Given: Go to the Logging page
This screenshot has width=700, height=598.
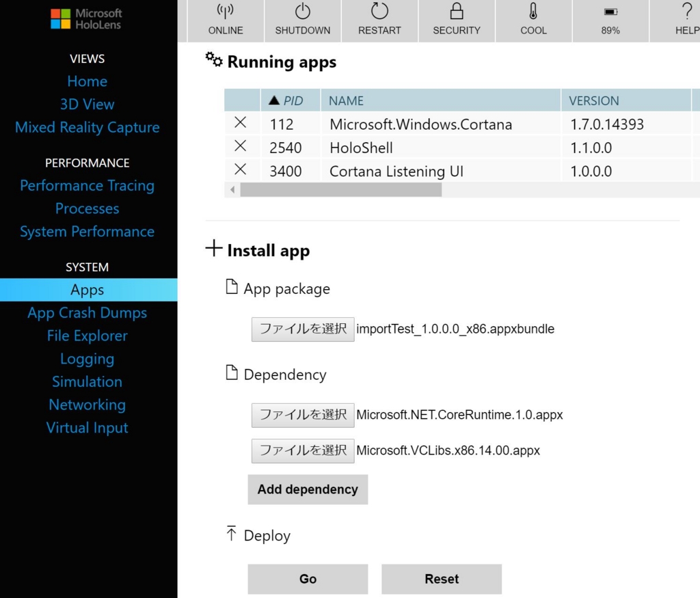Looking at the screenshot, I should point(87,359).
